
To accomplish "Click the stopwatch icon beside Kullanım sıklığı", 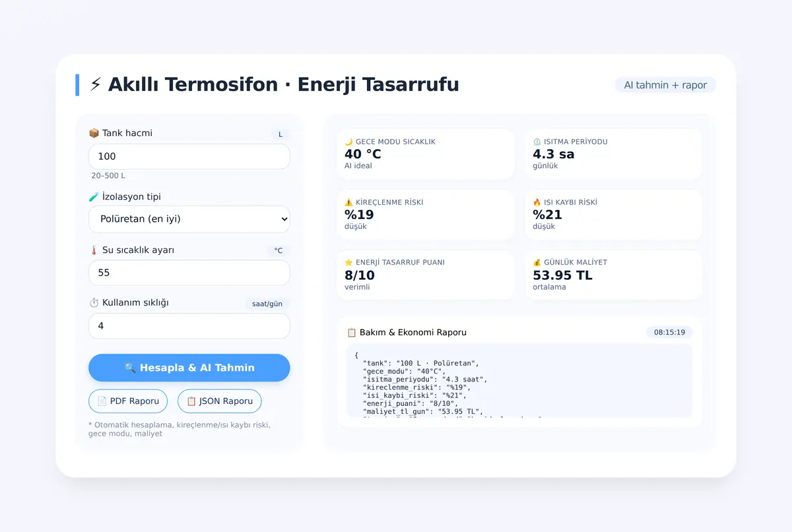I will pos(94,303).
